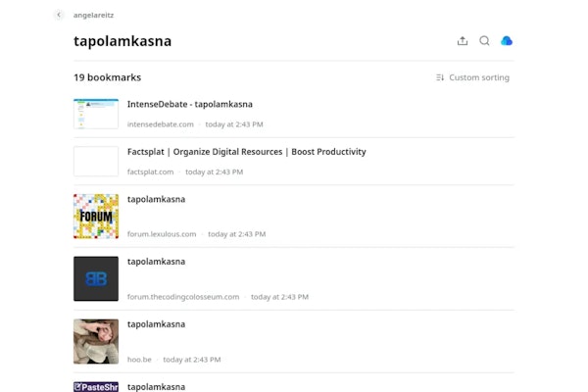Click the back arrow beside angelareitz

(x=59, y=15)
